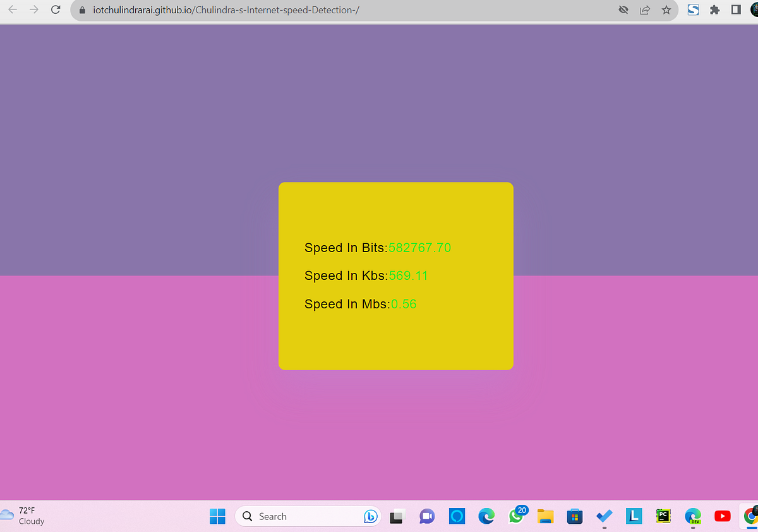Viewport: 758px width, 532px height.
Task: Open File Explorer from the taskbar
Action: [x=545, y=516]
